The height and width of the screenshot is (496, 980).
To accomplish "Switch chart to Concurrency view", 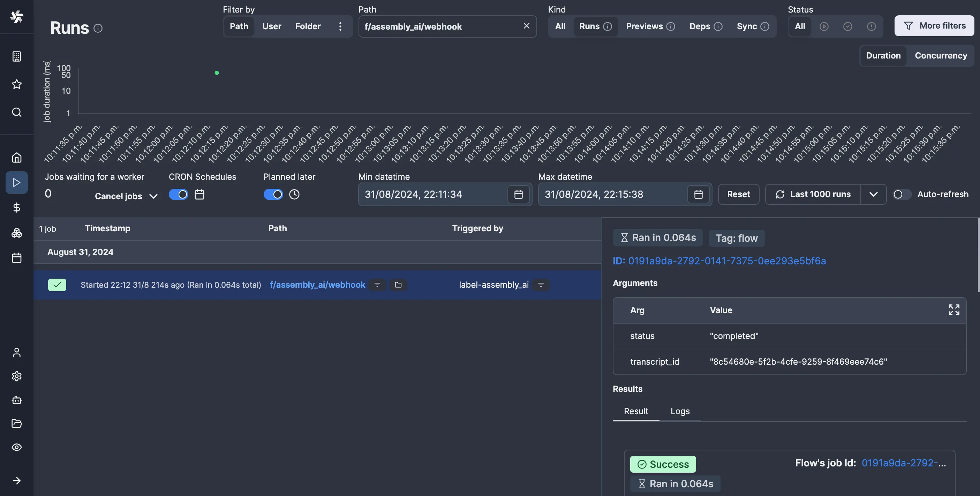I will click(x=941, y=55).
